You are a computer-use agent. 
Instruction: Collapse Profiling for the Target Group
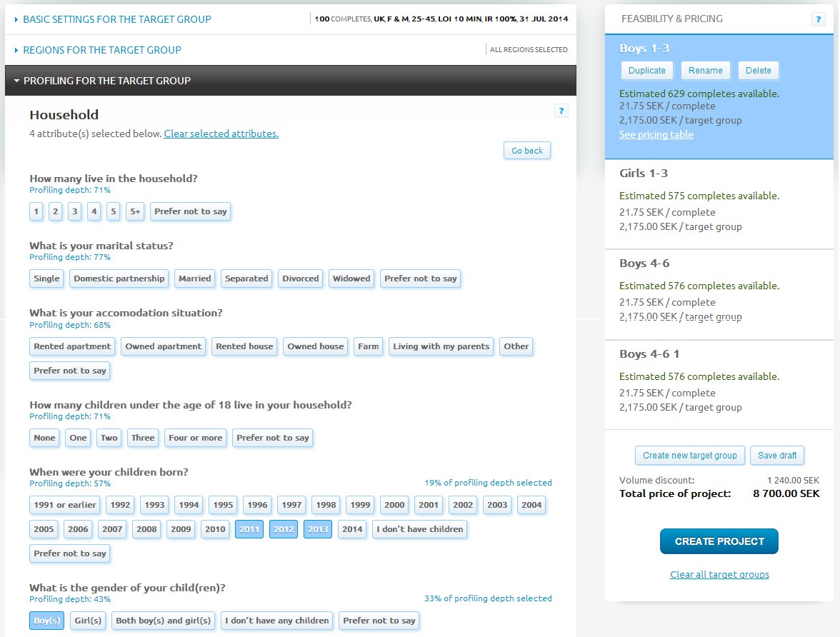point(107,81)
